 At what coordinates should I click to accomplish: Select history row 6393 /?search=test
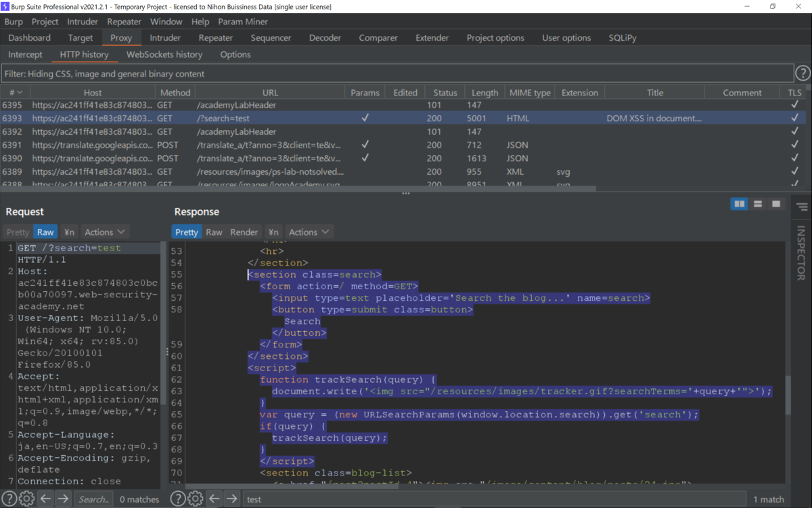(x=402, y=118)
